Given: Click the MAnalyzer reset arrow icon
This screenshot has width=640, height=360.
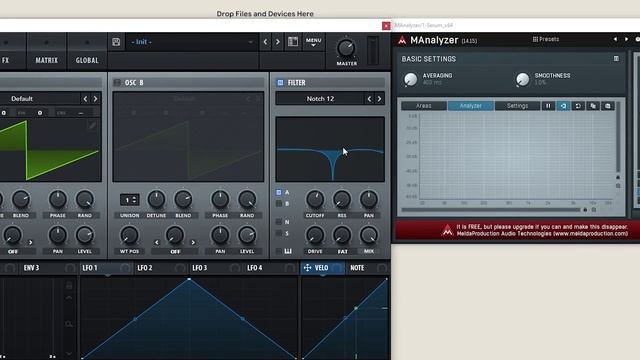Looking at the screenshot, I should (578, 106).
